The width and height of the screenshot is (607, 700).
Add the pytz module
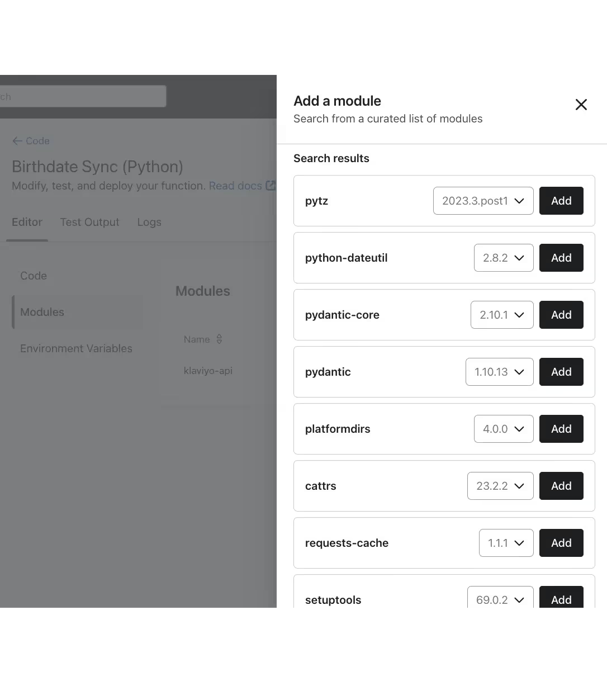pos(561,201)
